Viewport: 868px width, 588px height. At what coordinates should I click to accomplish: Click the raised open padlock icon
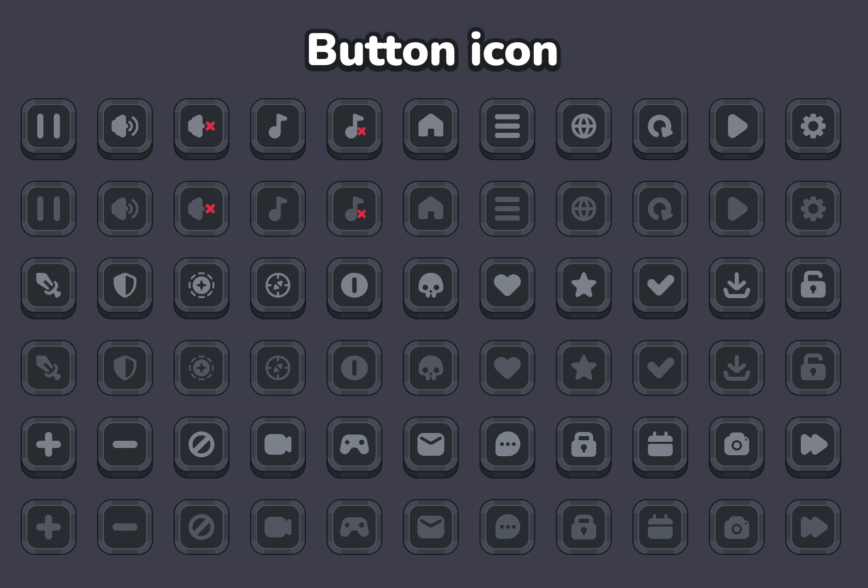(x=813, y=287)
